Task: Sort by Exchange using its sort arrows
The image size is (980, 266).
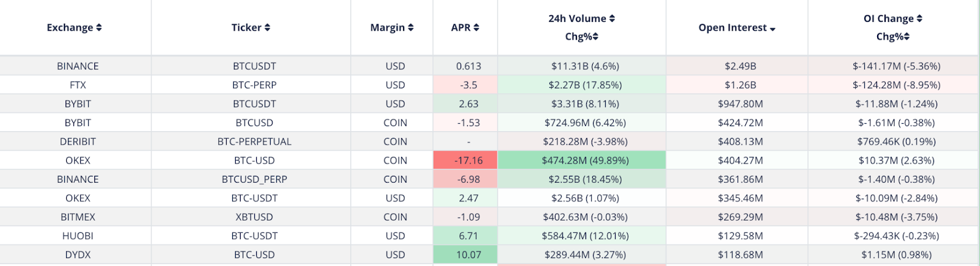Action: coord(99,28)
